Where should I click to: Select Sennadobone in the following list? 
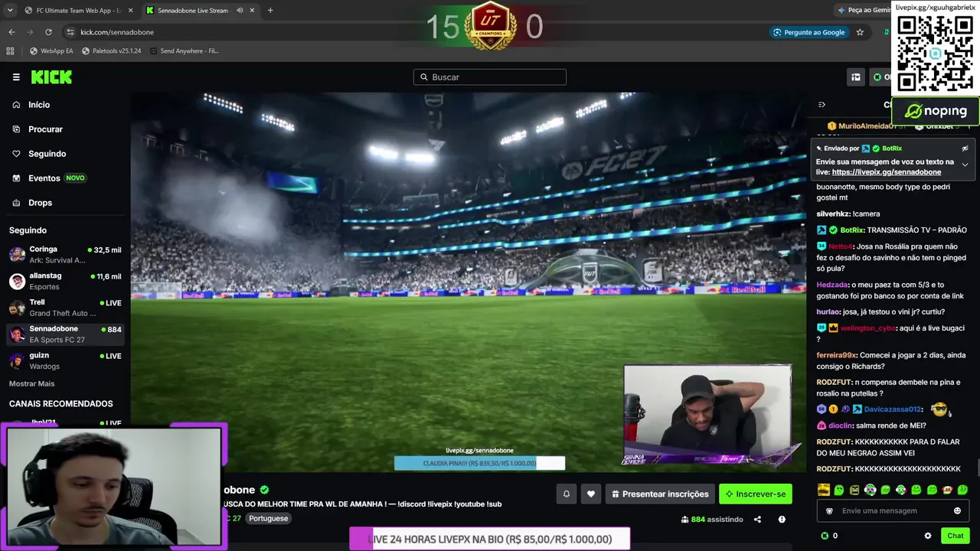click(65, 334)
